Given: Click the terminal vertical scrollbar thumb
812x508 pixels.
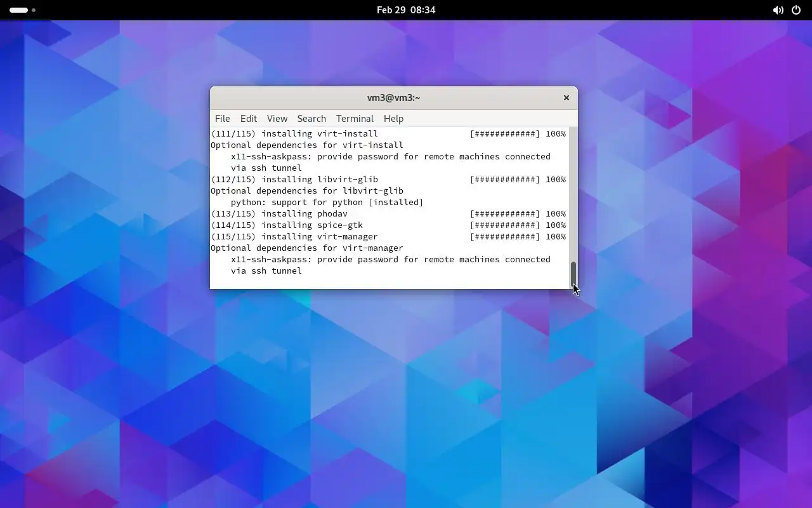Looking at the screenshot, I should [x=573, y=274].
